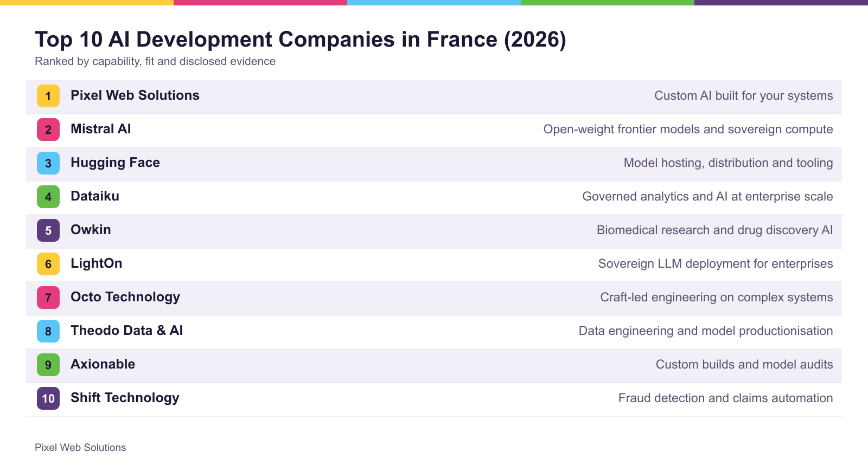Select the Hugging Face company name

point(115,163)
